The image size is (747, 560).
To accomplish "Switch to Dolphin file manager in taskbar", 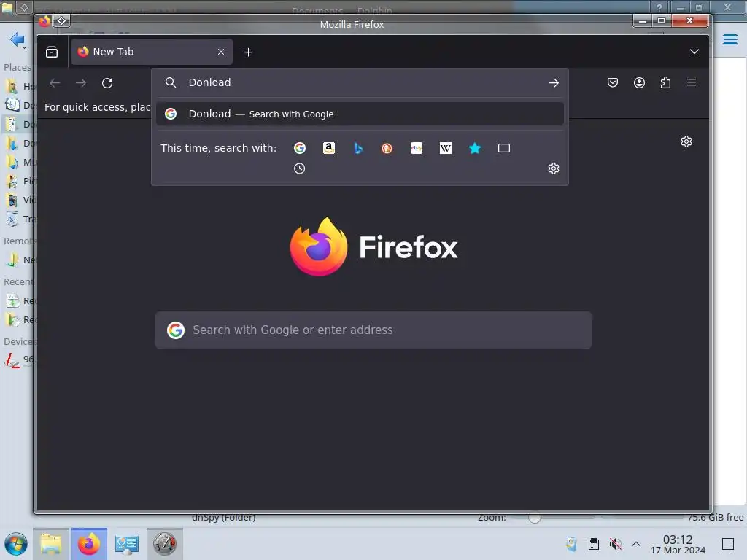I will (51, 544).
